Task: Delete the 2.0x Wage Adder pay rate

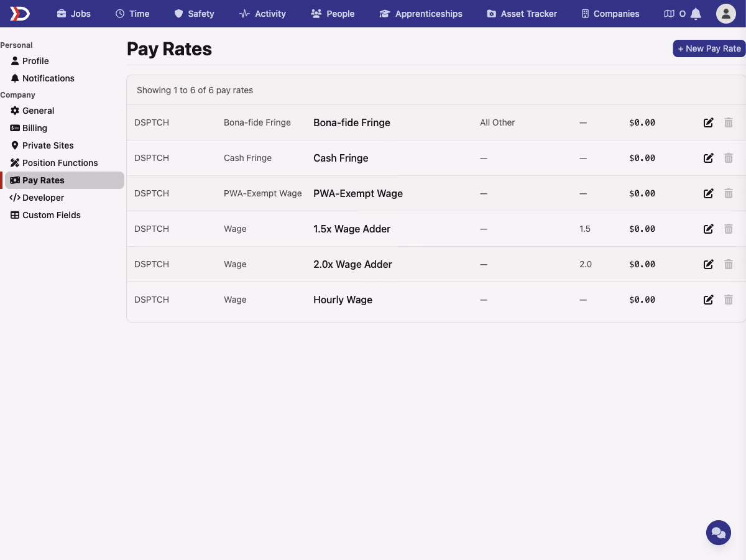Action: click(729, 264)
